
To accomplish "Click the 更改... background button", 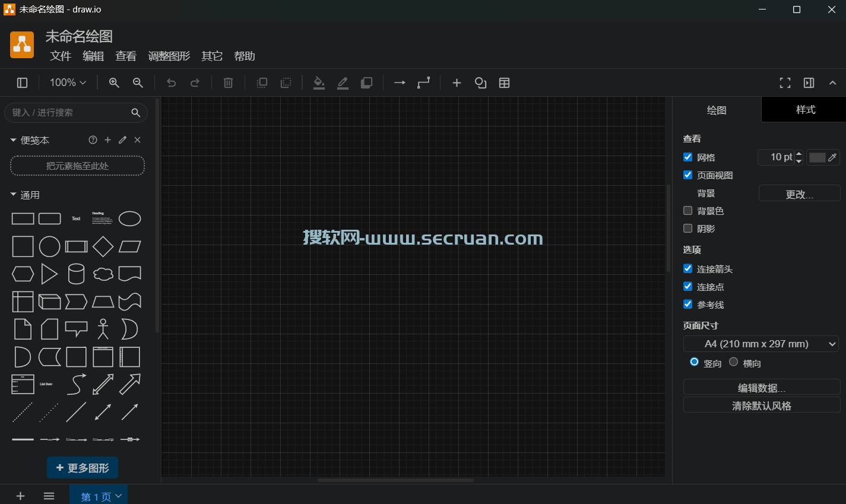I will point(799,194).
